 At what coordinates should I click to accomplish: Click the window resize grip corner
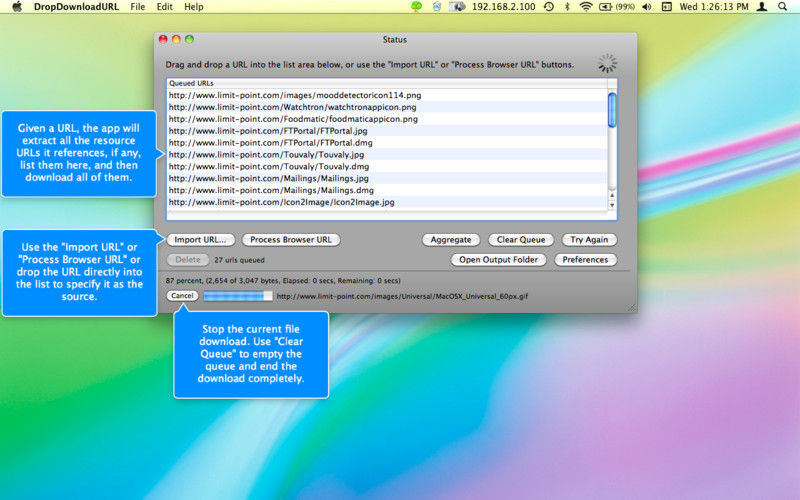632,307
